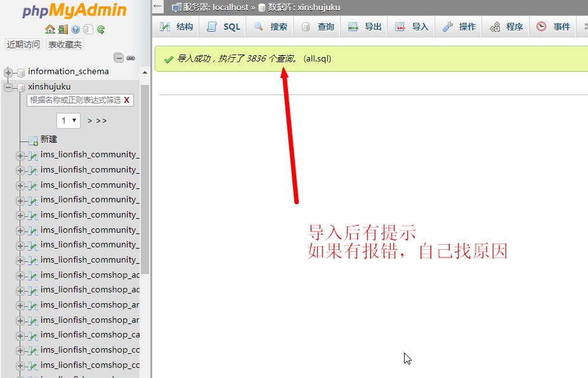
Task: Click the 近期访问 button
Action: coord(23,44)
